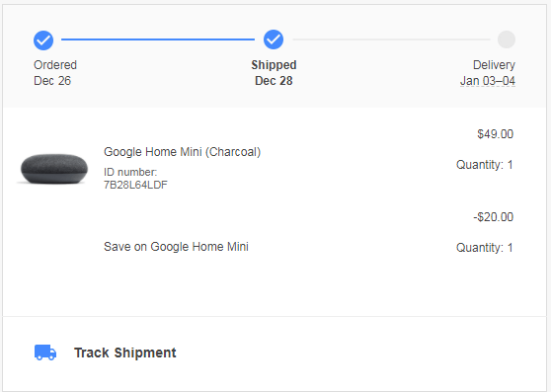The width and height of the screenshot is (551, 392).
Task: Select the ID number 7B28L64LDF text
Action: [x=135, y=185]
